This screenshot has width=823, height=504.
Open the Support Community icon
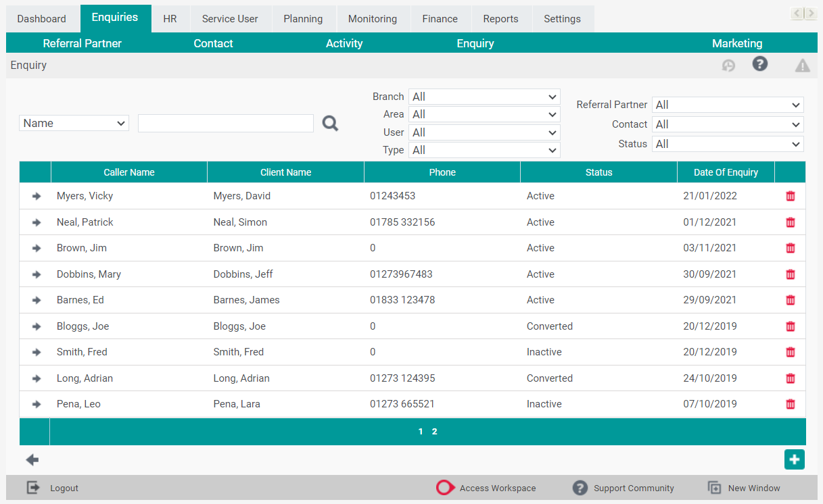(580, 487)
